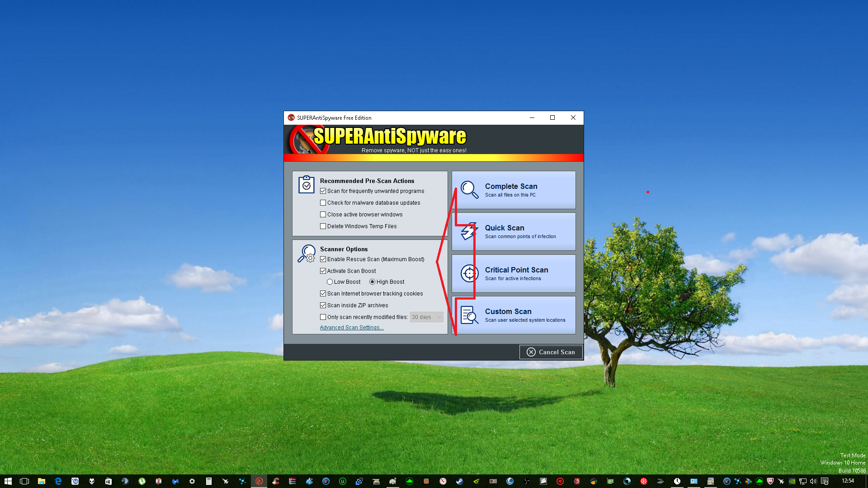Disable Enable Rescue Scan (Maximum Boost)
This screenshot has width=868, height=488.
(323, 259)
